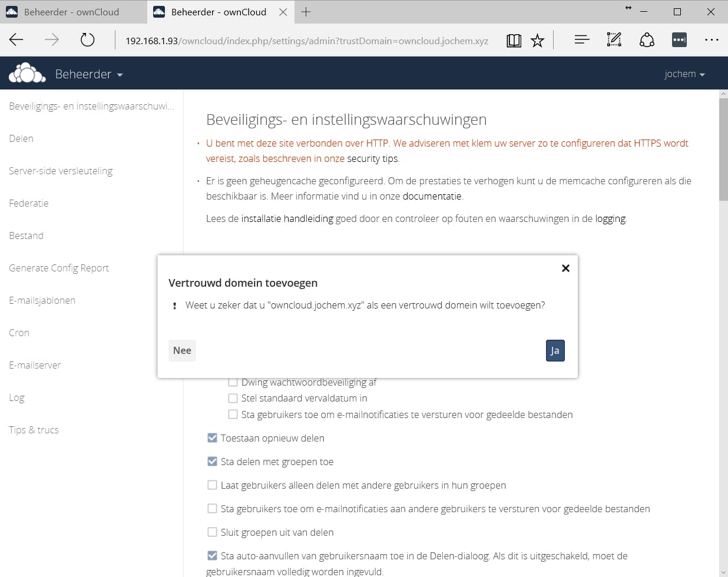Check Sluit groepen uit van delen
The width and height of the screenshot is (728, 577).
pyautogui.click(x=212, y=532)
